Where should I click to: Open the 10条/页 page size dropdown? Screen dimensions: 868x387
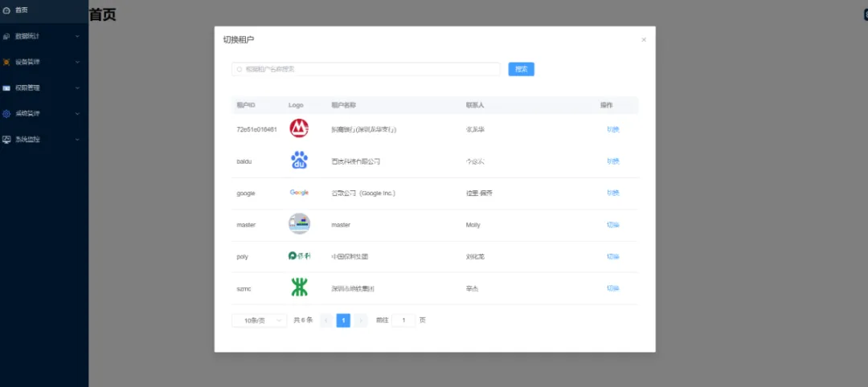click(x=259, y=320)
